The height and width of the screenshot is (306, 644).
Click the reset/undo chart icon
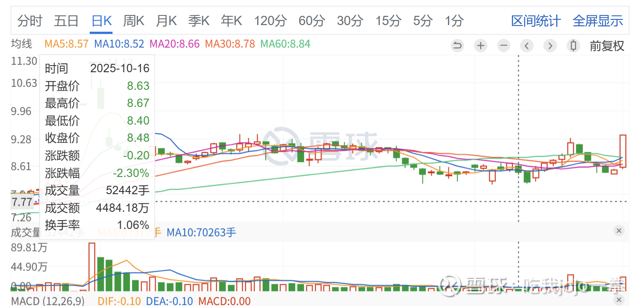pos(458,45)
